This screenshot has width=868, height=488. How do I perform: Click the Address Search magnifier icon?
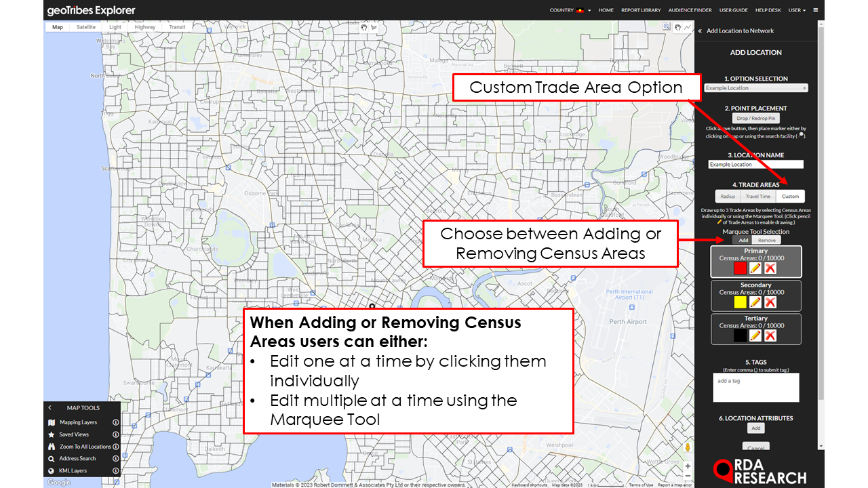[51, 459]
